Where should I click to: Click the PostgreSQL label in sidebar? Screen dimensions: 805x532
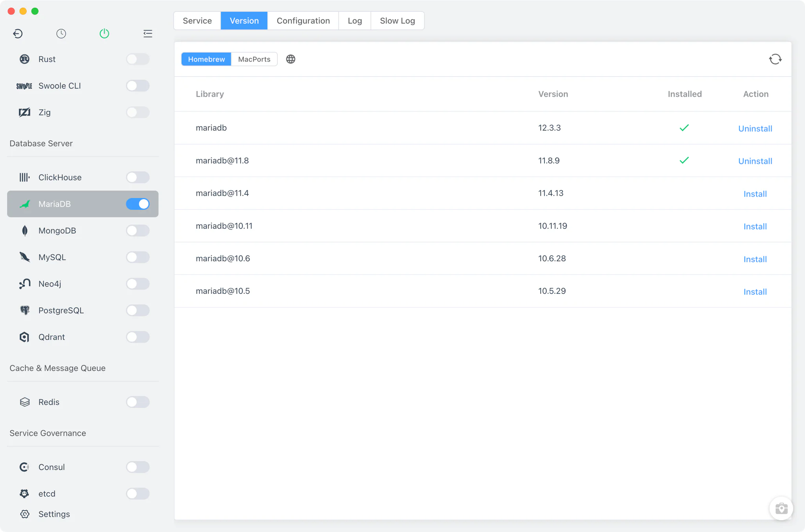(x=61, y=310)
